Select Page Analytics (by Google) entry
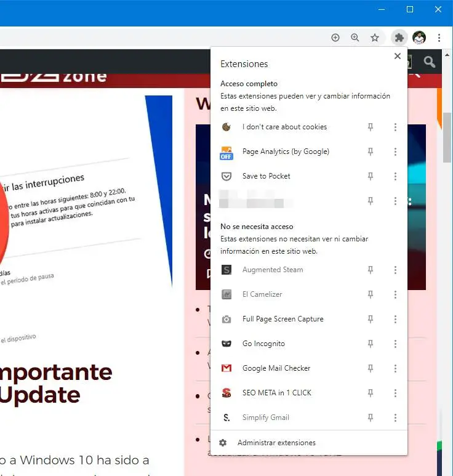The image size is (453, 476). coord(286,151)
